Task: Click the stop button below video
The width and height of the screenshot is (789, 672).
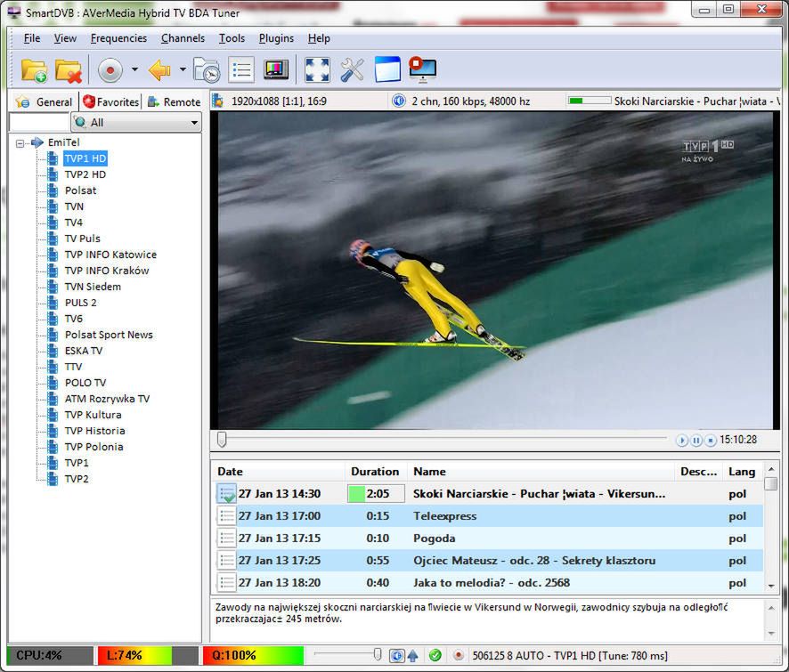Action: pos(711,441)
